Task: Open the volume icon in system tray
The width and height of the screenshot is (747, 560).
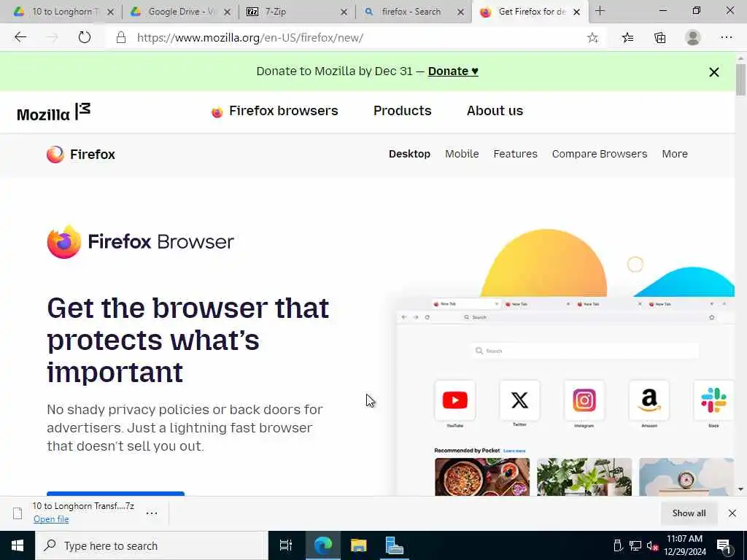Action: tap(652, 546)
